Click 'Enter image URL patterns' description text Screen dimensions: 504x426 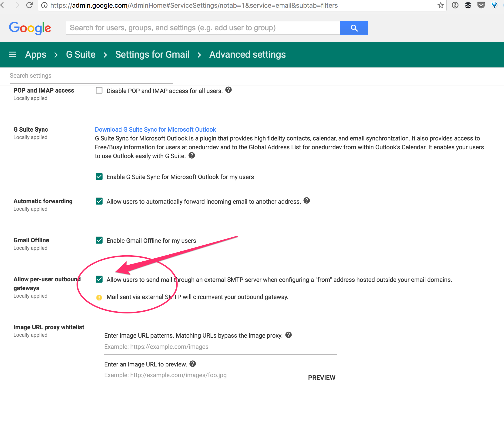(193, 336)
